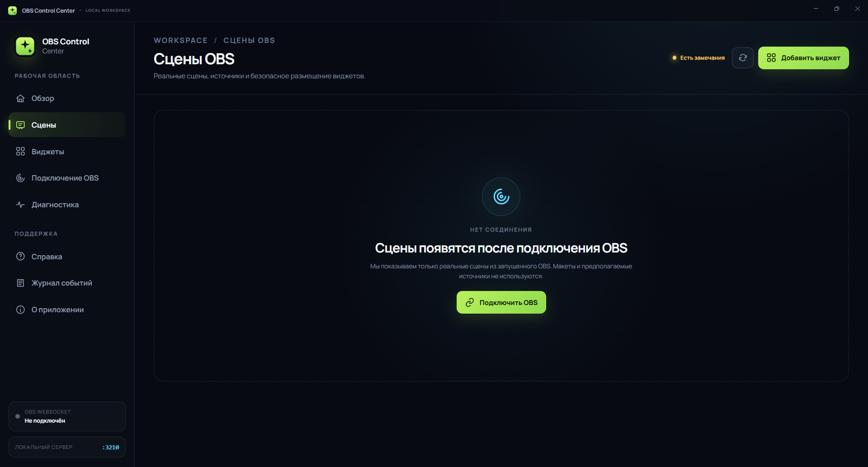Viewport: 868px width, 467px height.
Task: Open the О приложении page
Action: tap(67, 310)
